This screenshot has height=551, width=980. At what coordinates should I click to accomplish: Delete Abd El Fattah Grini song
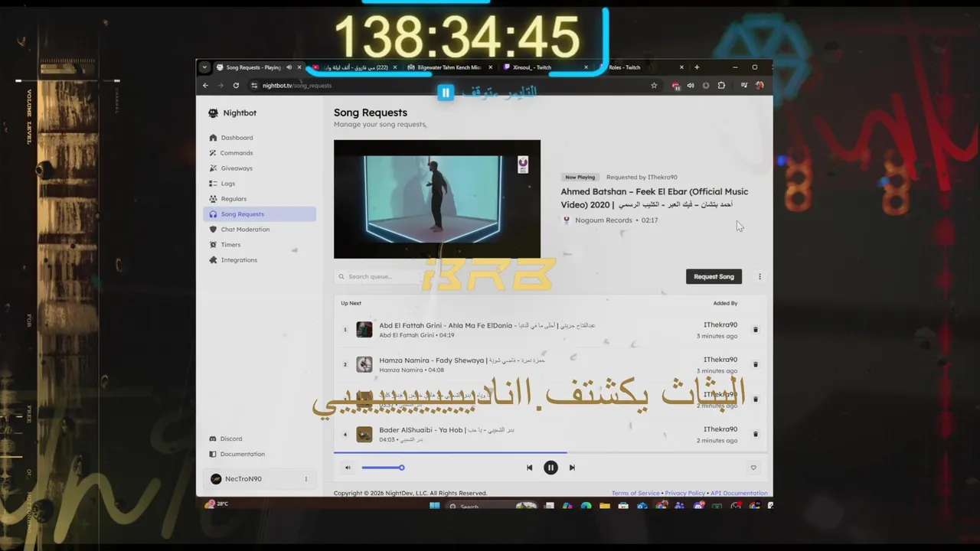click(x=755, y=330)
